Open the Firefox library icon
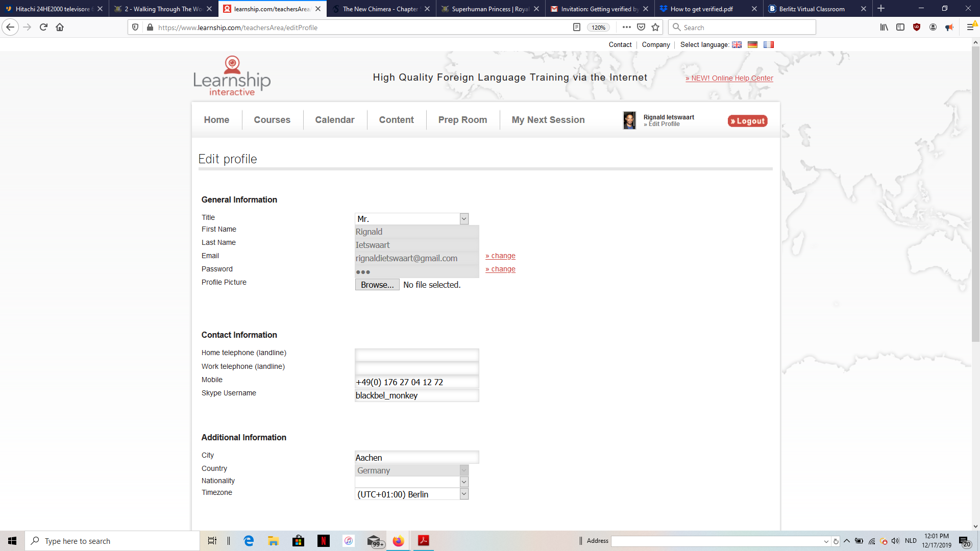 coord(884,28)
